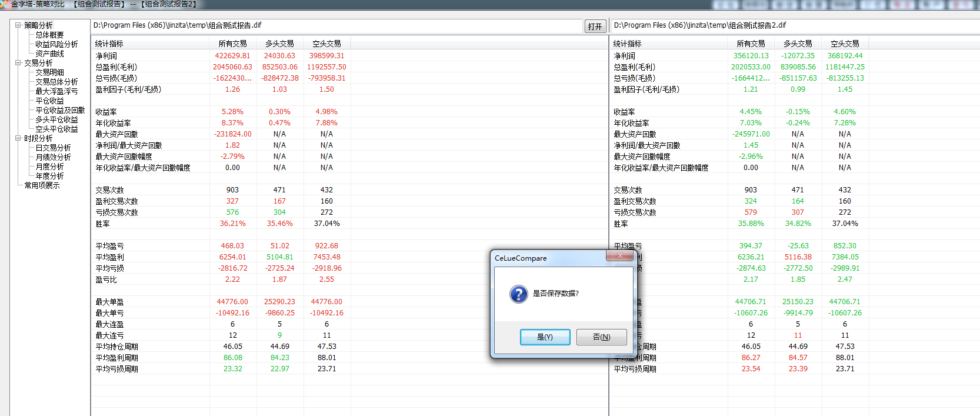Collapse the 交易分析 tree node
The width and height of the screenshot is (980, 416).
tap(18, 63)
